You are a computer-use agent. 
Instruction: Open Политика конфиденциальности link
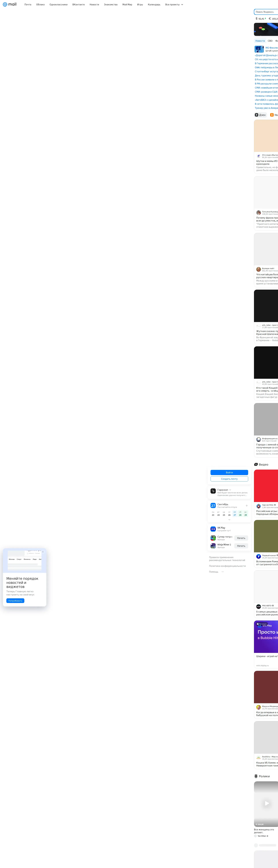click(x=227, y=566)
